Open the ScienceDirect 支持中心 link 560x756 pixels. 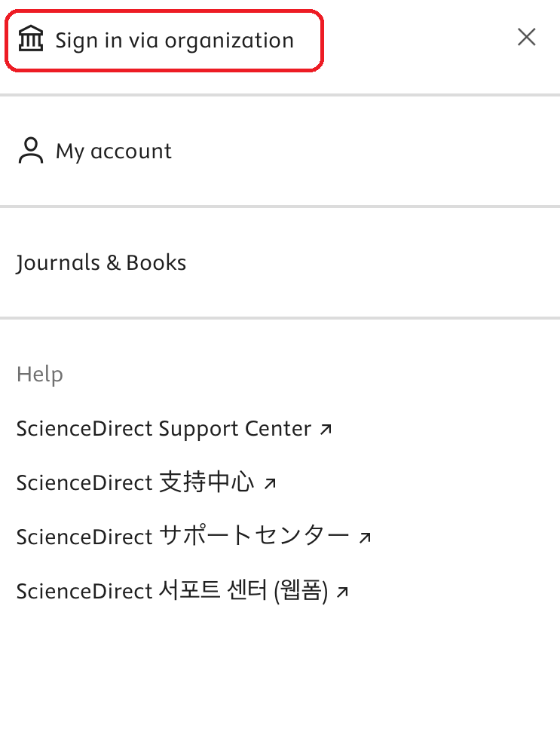pos(146,482)
